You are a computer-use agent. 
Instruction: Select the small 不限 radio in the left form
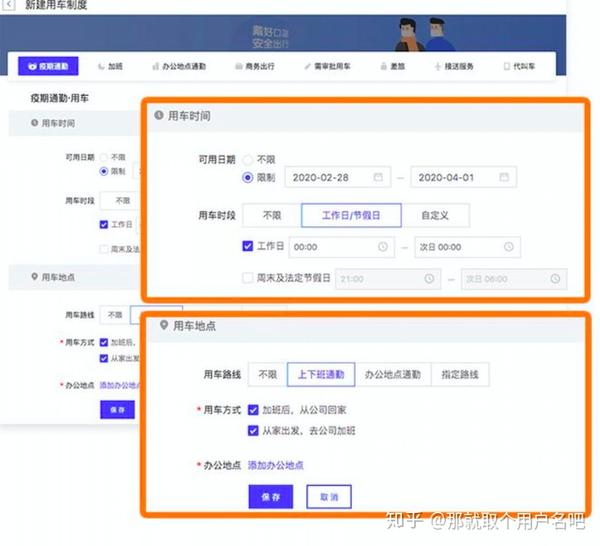pyautogui.click(x=103, y=157)
